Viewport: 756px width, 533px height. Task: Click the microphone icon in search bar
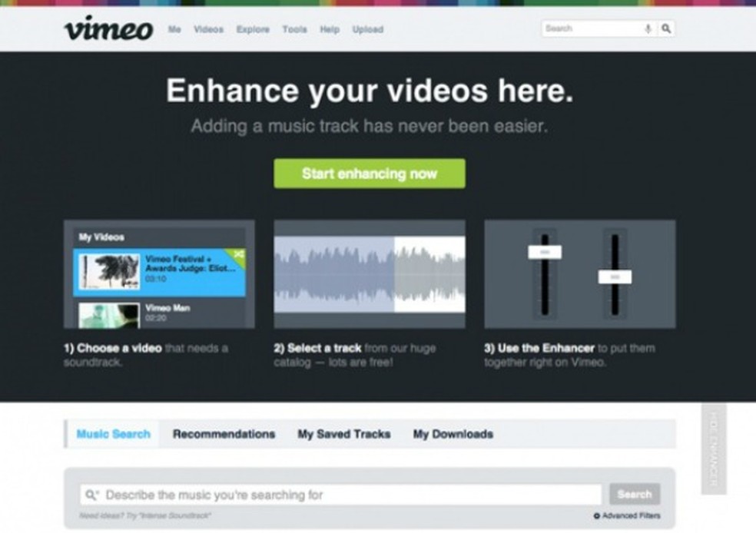click(x=648, y=28)
